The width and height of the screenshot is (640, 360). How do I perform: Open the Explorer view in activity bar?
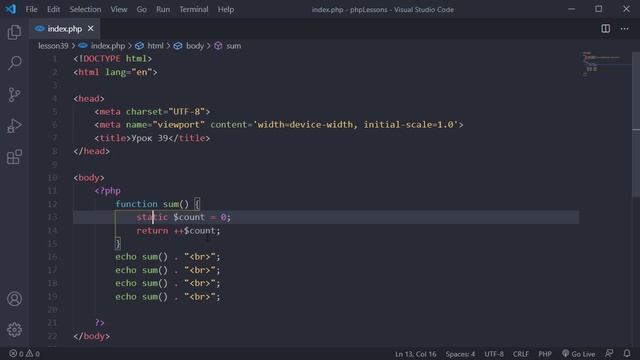click(x=14, y=32)
